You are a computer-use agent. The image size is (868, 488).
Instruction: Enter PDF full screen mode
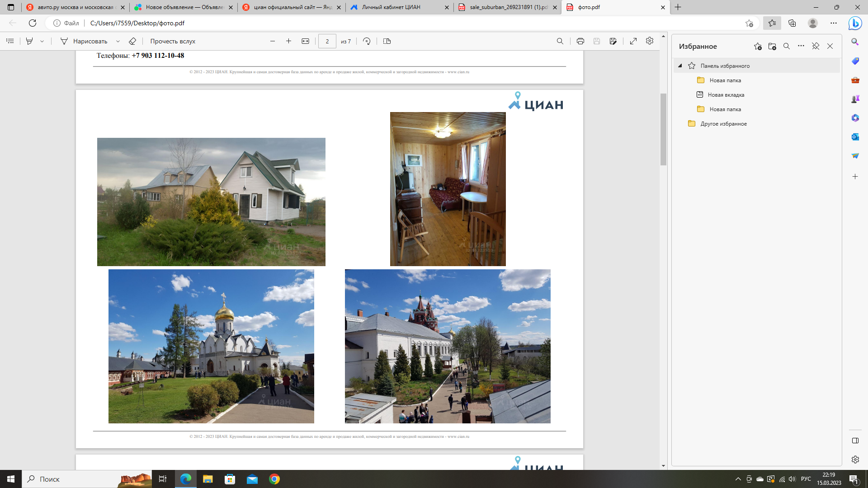pos(633,41)
